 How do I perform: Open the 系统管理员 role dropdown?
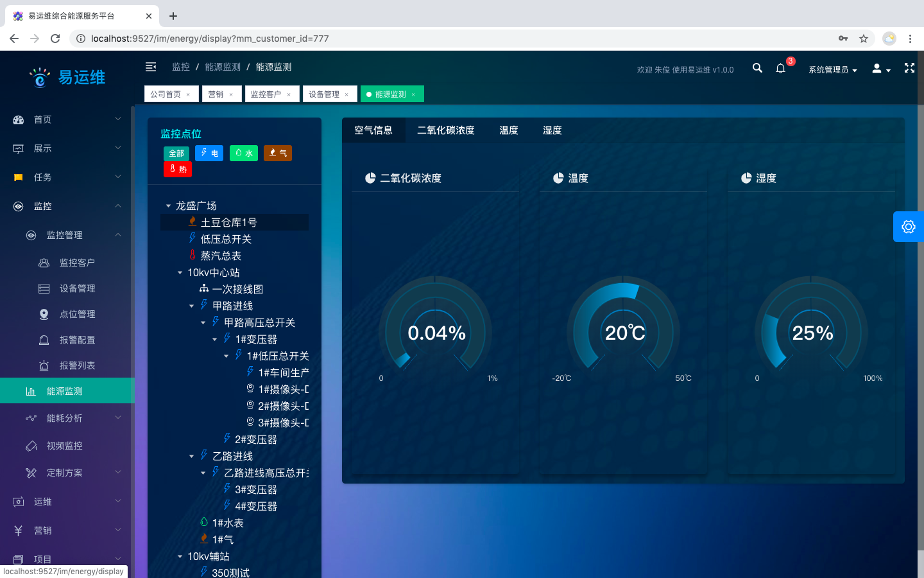point(832,69)
